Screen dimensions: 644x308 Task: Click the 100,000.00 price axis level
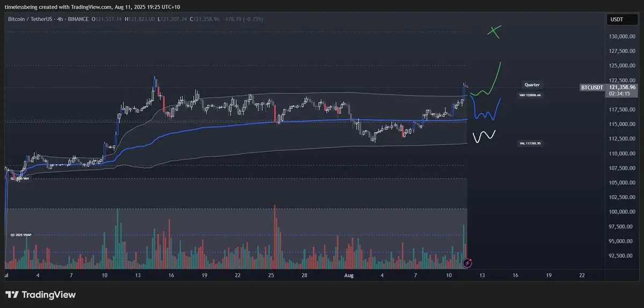622,211
